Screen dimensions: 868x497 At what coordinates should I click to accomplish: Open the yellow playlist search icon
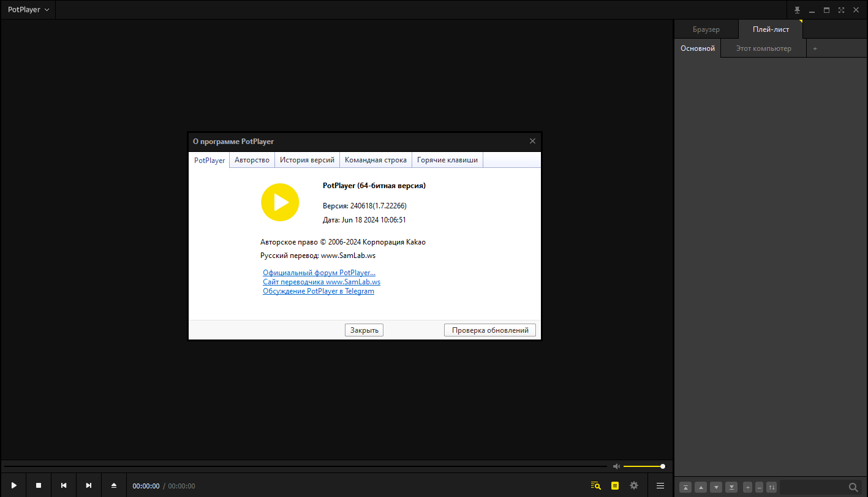pyautogui.click(x=595, y=485)
